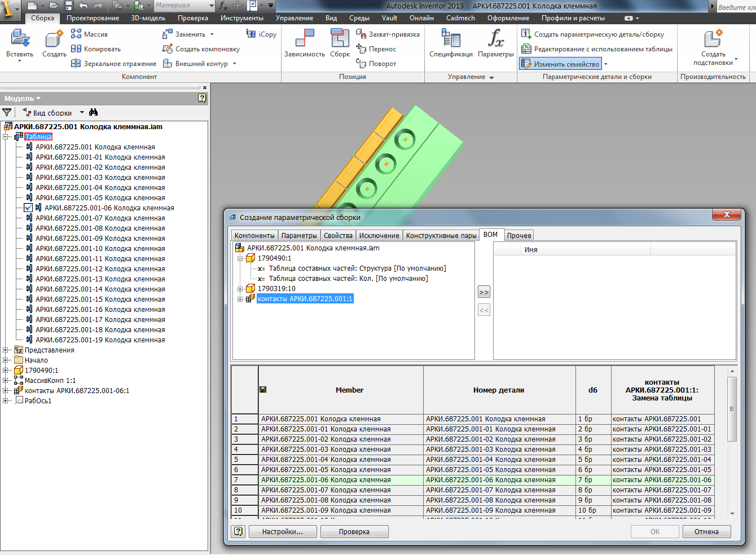The width and height of the screenshot is (756, 555).
Task: Select the РабОсь1 item in browser
Action: [x=38, y=400]
